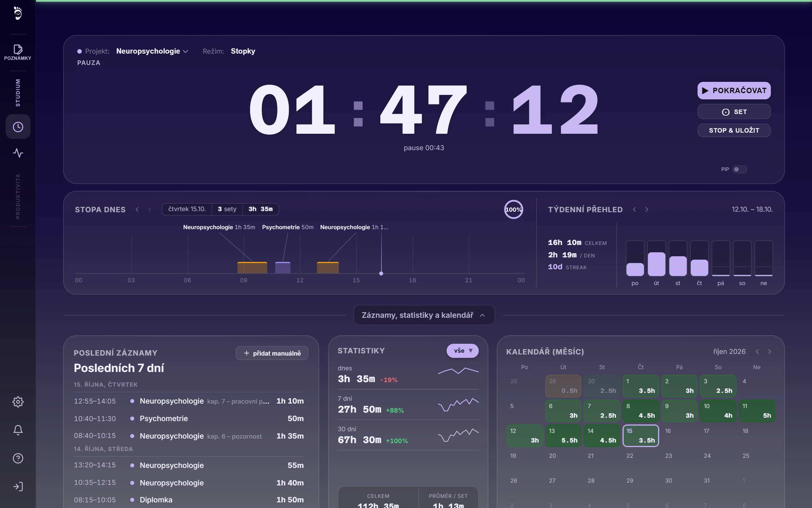Go to previous month in calendar

(757, 351)
